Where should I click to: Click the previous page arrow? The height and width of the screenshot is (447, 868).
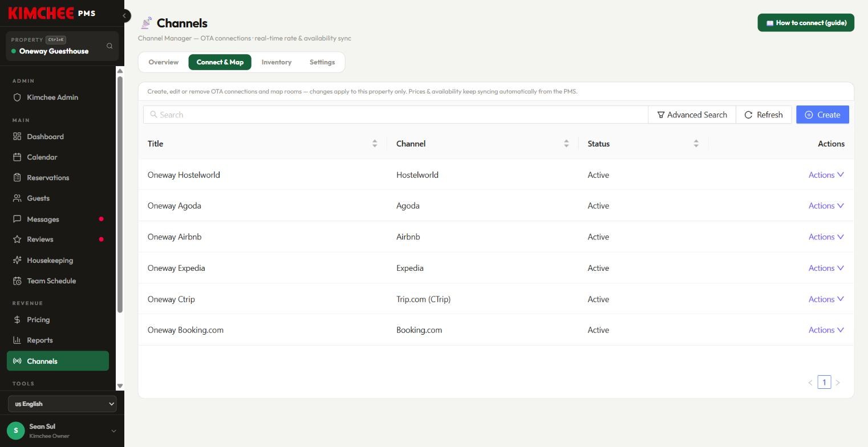pos(810,383)
